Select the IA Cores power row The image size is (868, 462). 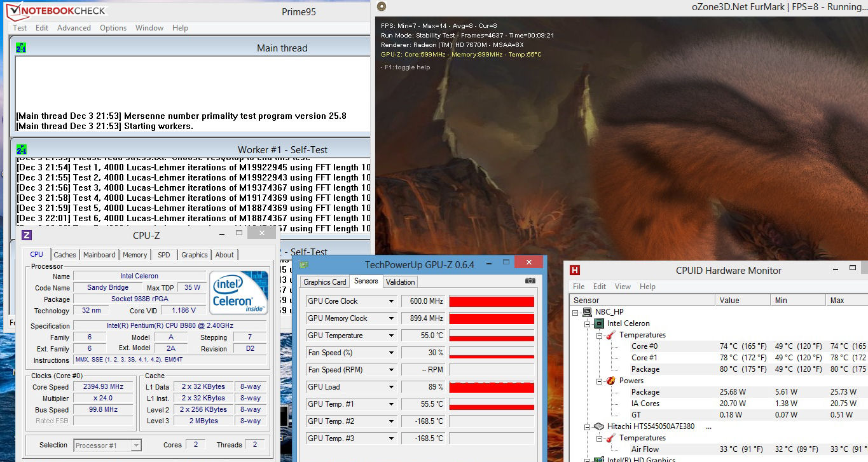click(719, 404)
